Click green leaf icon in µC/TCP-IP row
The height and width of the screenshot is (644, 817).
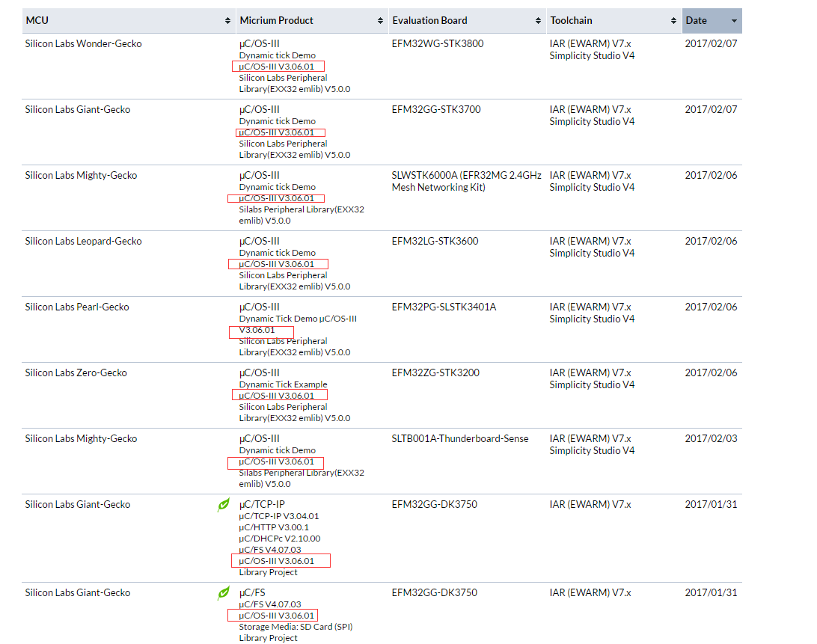tap(224, 505)
